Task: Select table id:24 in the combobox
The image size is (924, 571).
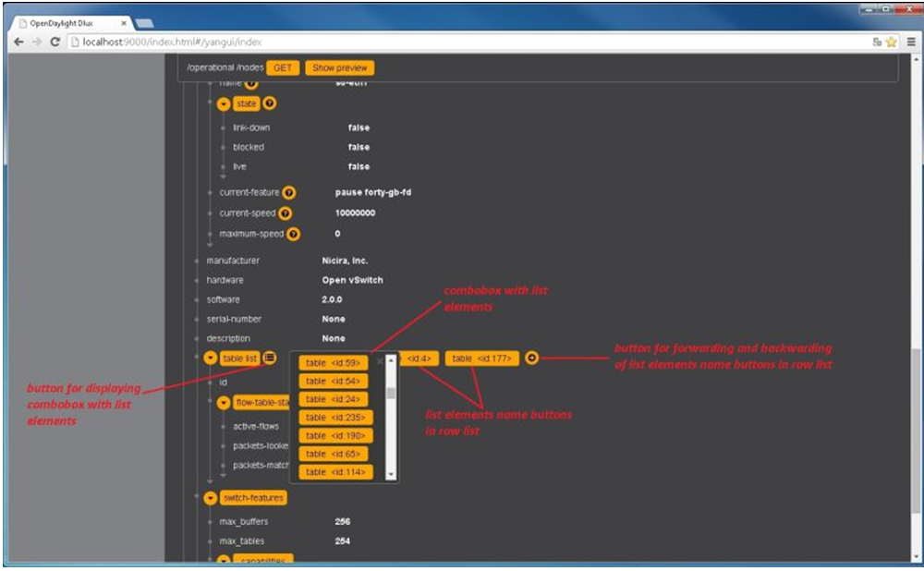Action: [x=333, y=399]
